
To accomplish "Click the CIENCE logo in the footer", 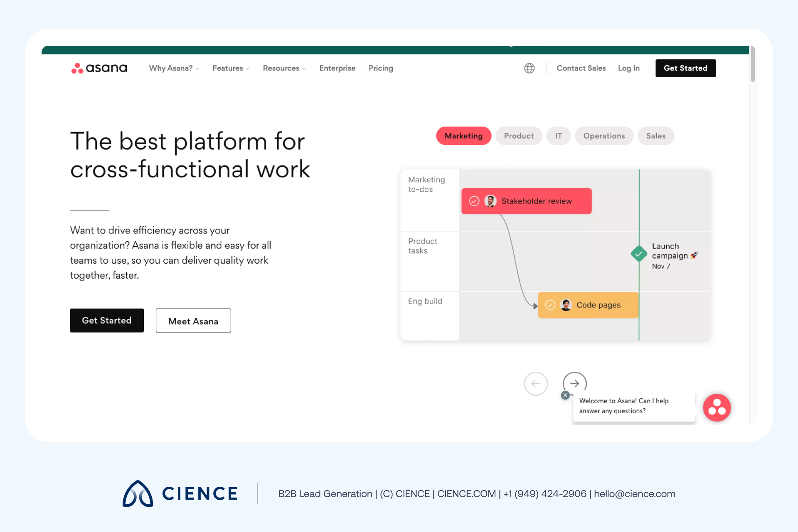I will [180, 493].
